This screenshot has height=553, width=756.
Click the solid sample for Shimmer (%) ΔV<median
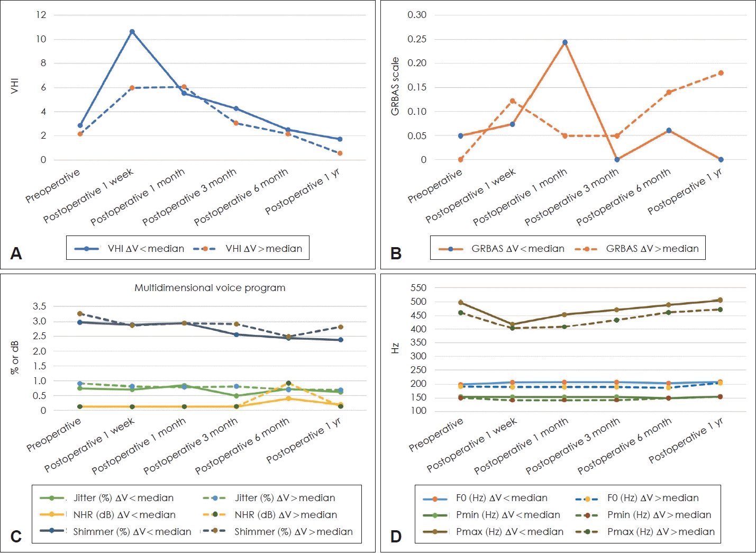coord(52,531)
